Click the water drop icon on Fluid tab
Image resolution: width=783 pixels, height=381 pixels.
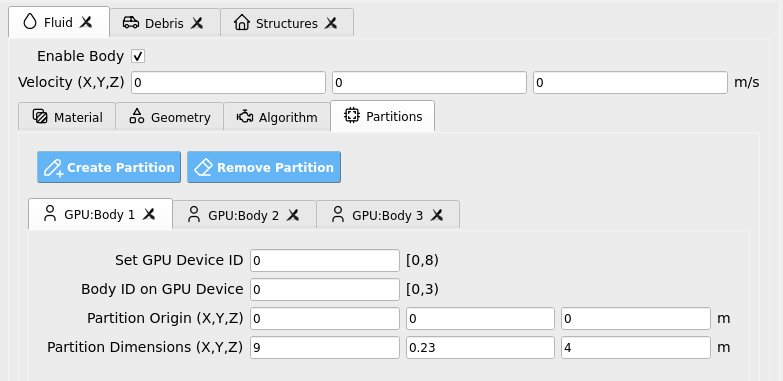(x=30, y=21)
